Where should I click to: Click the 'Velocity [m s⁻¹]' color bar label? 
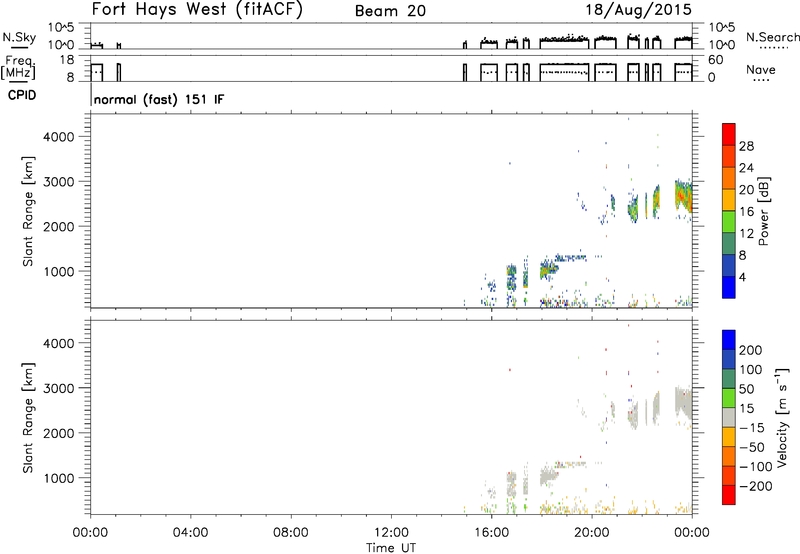coord(781,417)
